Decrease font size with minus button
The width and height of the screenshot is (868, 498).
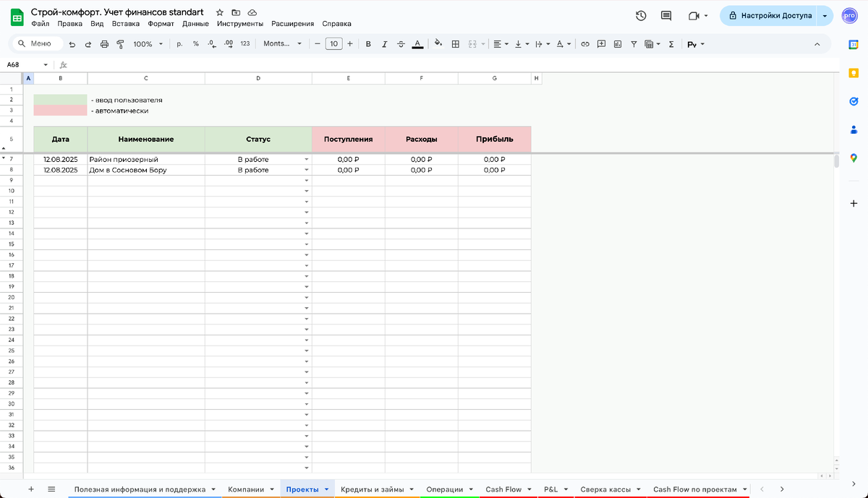click(x=317, y=44)
